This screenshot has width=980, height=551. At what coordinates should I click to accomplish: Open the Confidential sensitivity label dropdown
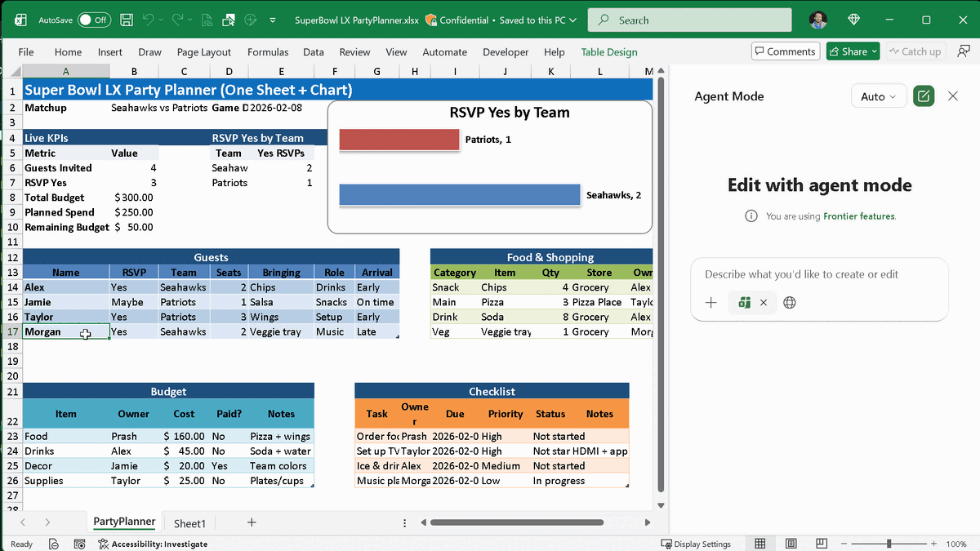point(457,19)
